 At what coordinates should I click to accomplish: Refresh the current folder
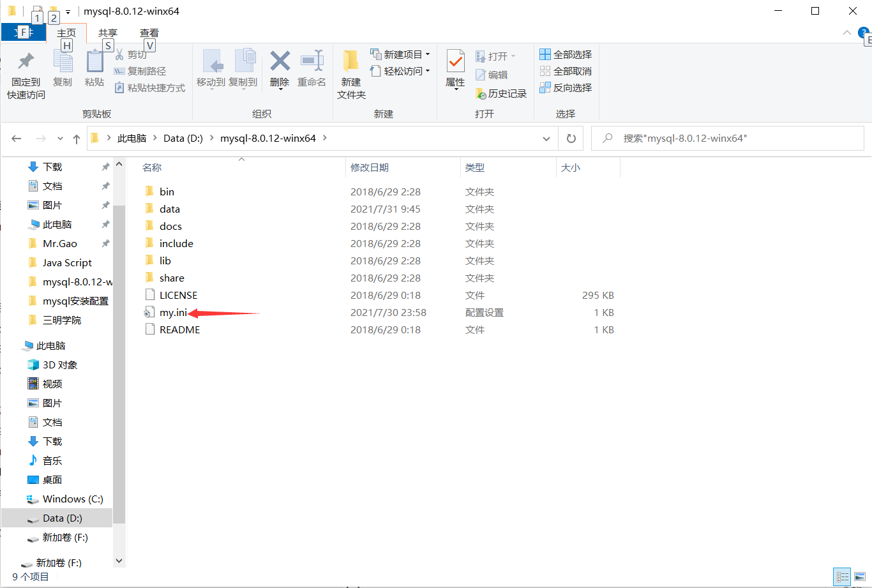click(571, 139)
